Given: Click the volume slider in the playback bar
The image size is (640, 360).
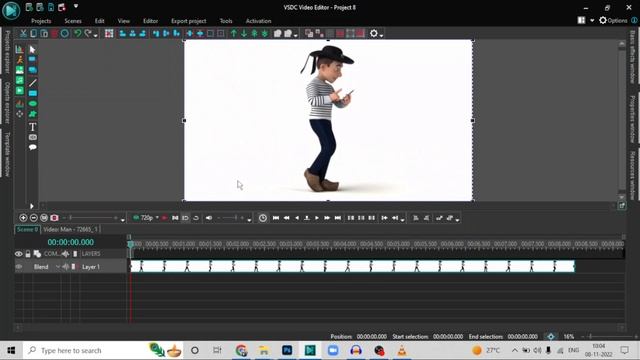Looking at the screenshot, I should coord(231,218).
